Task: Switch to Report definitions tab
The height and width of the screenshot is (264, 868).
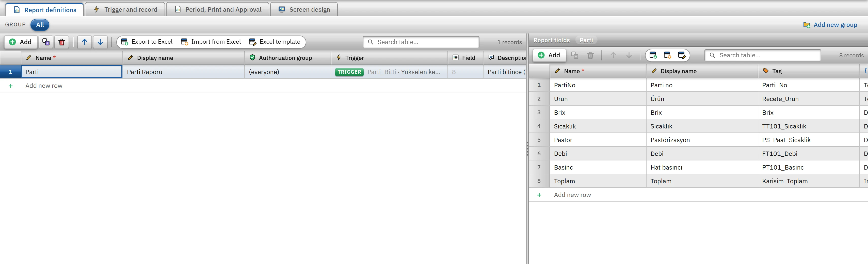Action: click(x=45, y=10)
